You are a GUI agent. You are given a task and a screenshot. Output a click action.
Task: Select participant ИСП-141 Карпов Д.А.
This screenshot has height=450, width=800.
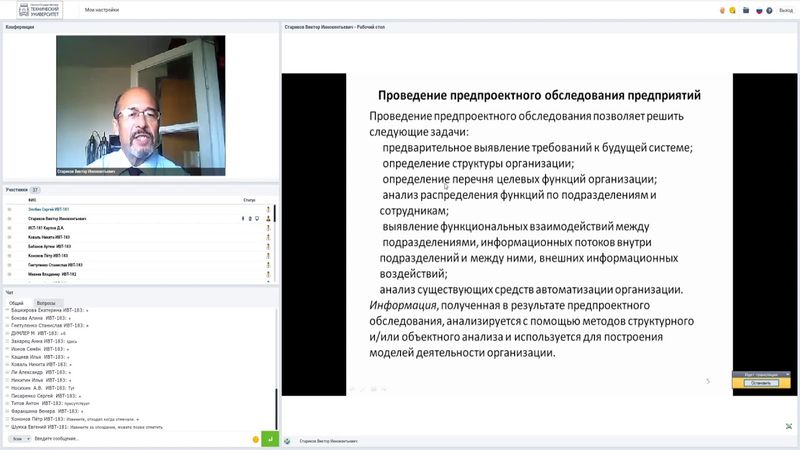pos(46,228)
